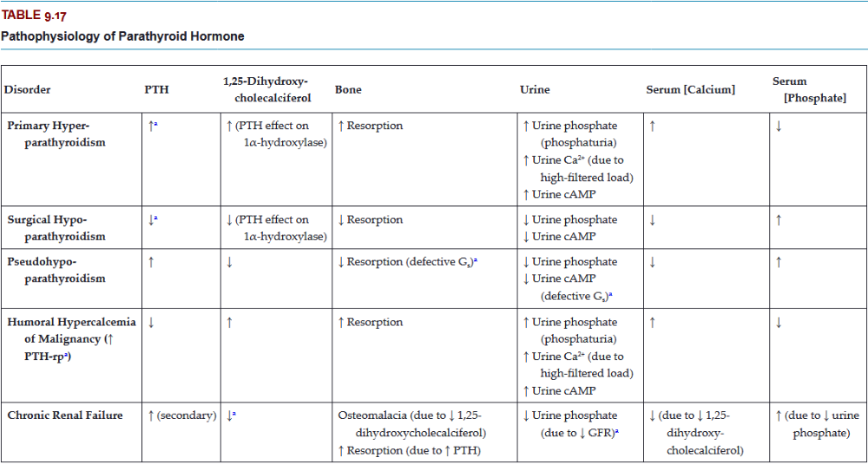Select the Pseudohypoparathyroidism row label

[56, 270]
